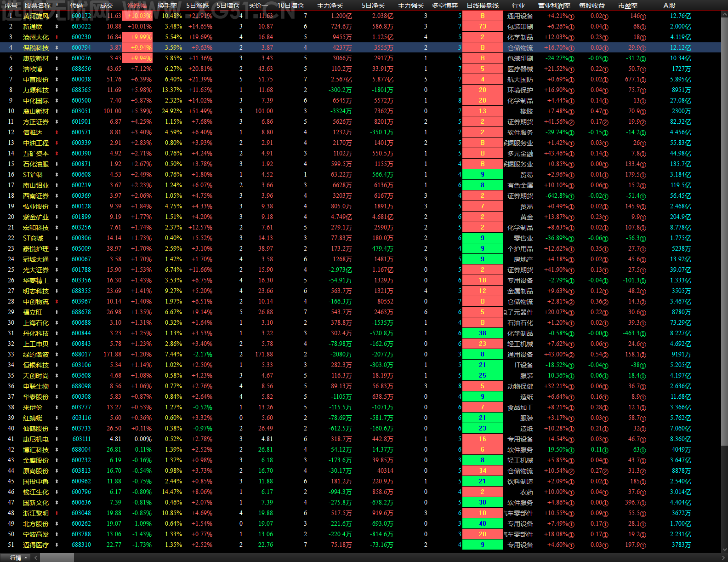The height and width of the screenshot is (562, 728).
Task: Click the marker icon beside 天创时尚
Action: [57, 376]
